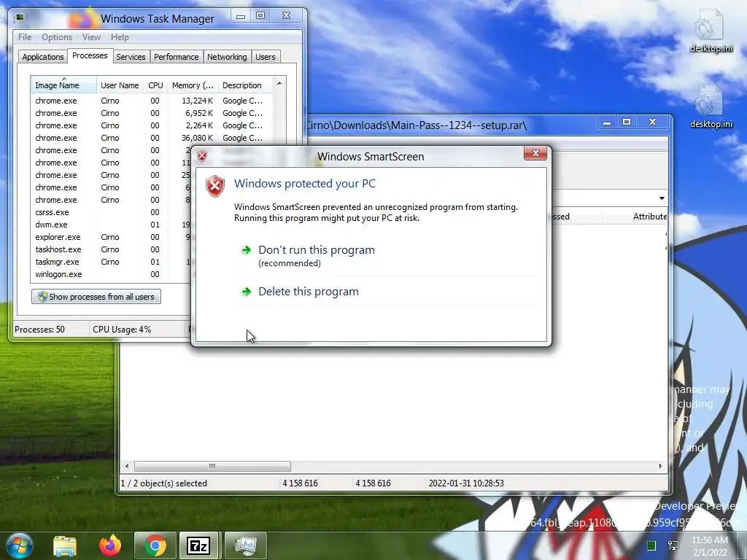Sort by Description column header
747x560 pixels.
[245, 85]
